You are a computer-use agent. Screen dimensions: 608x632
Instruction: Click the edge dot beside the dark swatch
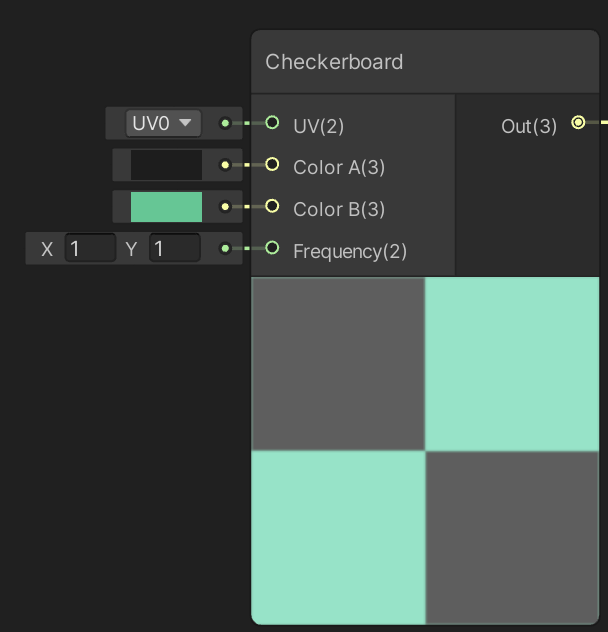click(x=225, y=165)
